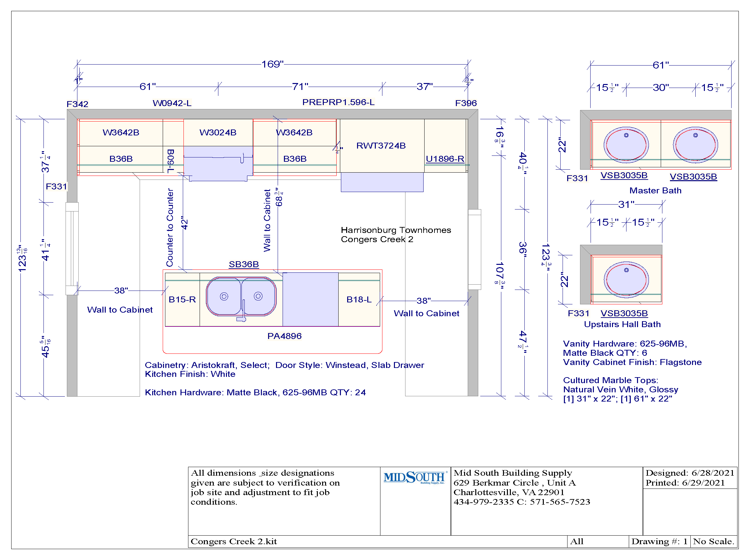Select the W3024B wall cabinet

point(218,132)
